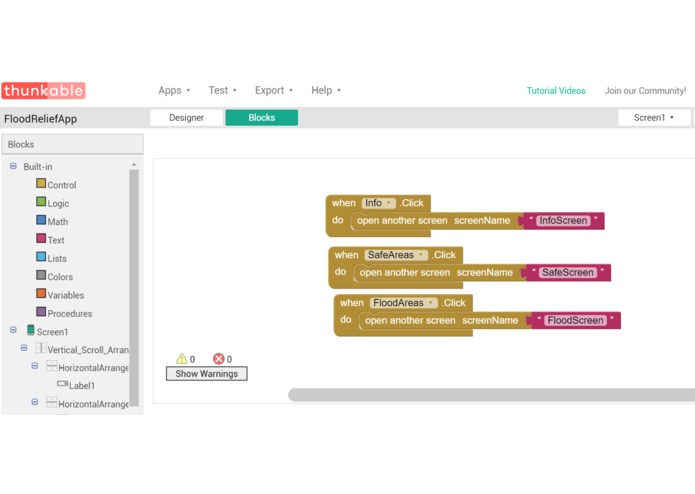Select the Logic blocks color icon
Image resolution: width=695 pixels, height=494 pixels.
coord(41,202)
